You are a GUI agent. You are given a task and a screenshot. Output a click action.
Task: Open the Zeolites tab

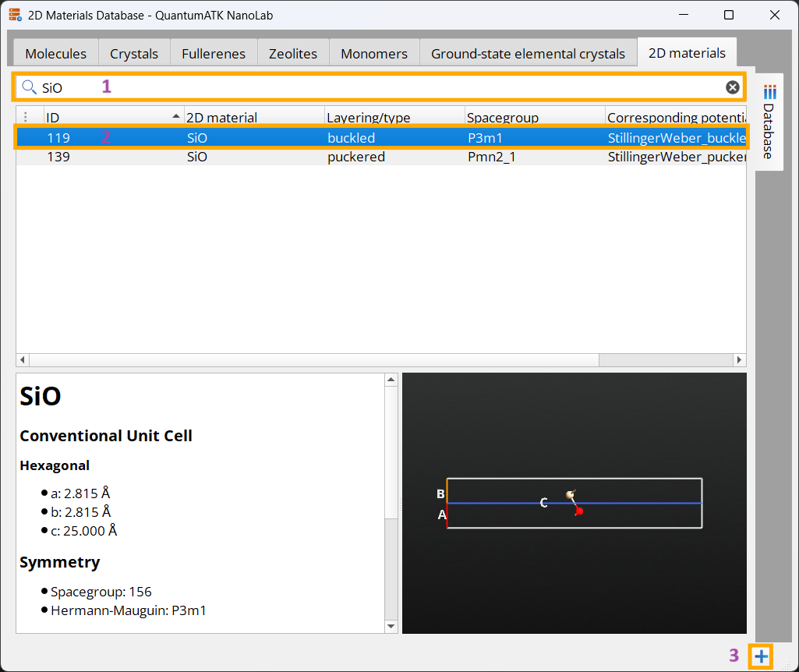coord(293,54)
